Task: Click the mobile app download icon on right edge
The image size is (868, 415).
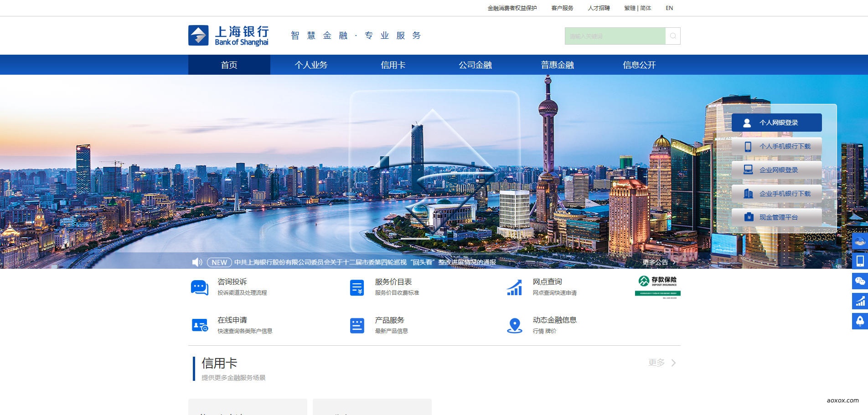Action: point(860,261)
